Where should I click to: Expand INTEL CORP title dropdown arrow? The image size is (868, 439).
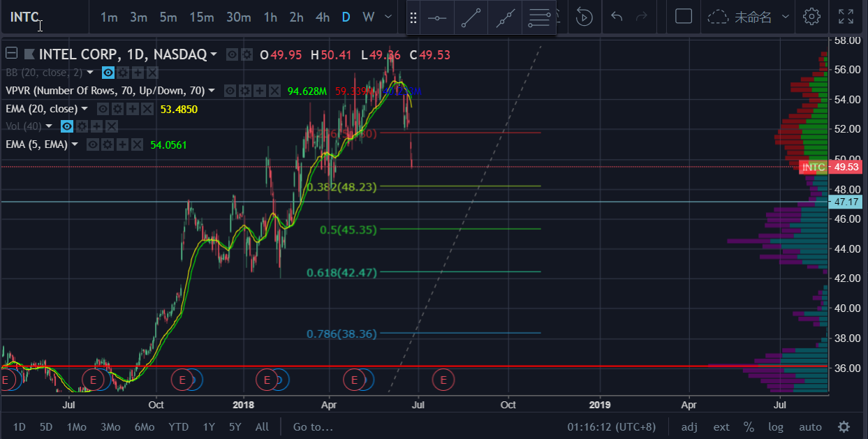[x=214, y=54]
